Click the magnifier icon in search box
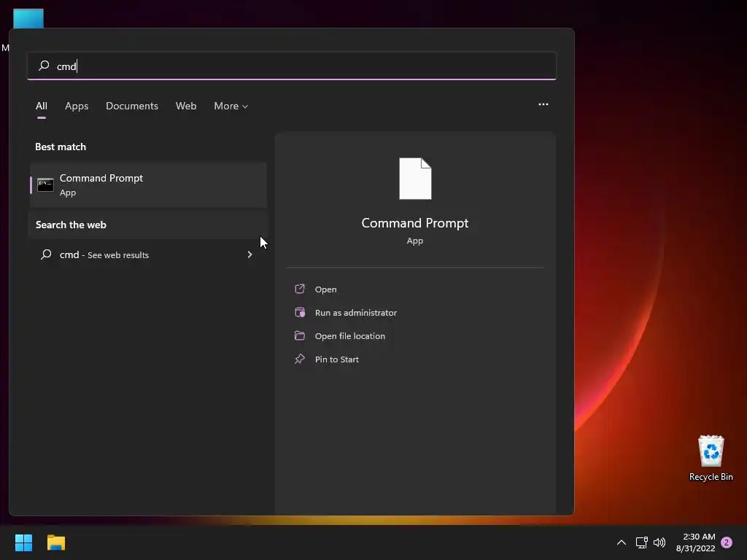Viewport: 747px width, 560px height. click(44, 66)
